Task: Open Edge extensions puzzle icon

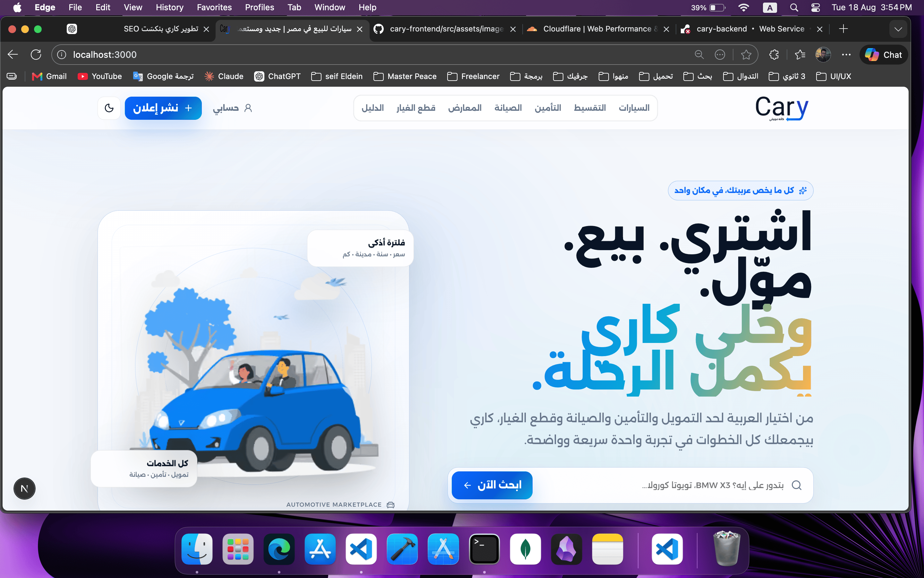Action: (x=774, y=55)
